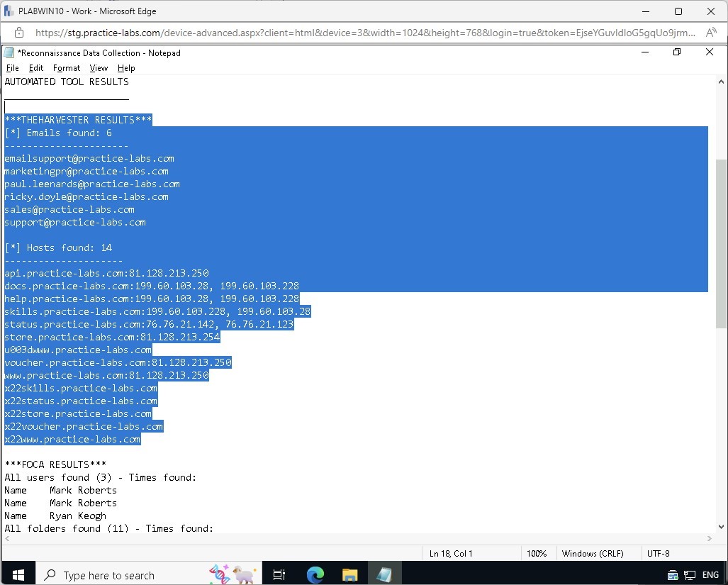The width and height of the screenshot is (728, 585).
Task: Select the Notepad taskbar icon
Action: click(384, 574)
